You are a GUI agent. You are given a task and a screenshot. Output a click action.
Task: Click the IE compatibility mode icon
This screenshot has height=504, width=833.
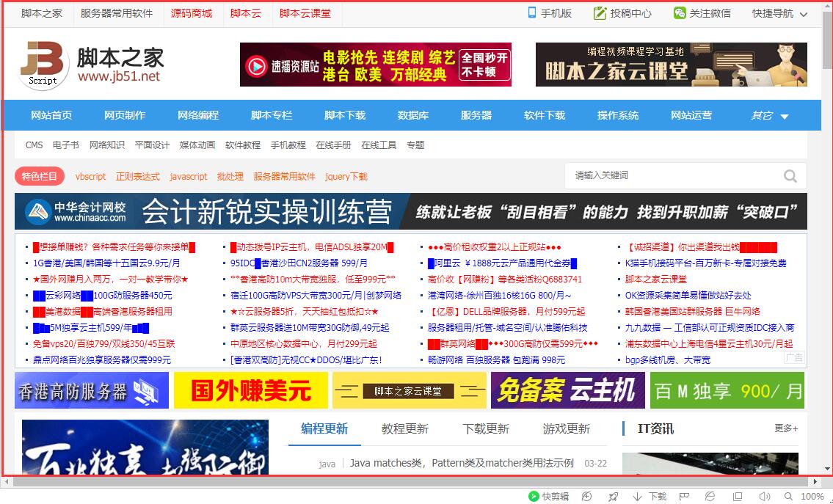click(x=710, y=496)
